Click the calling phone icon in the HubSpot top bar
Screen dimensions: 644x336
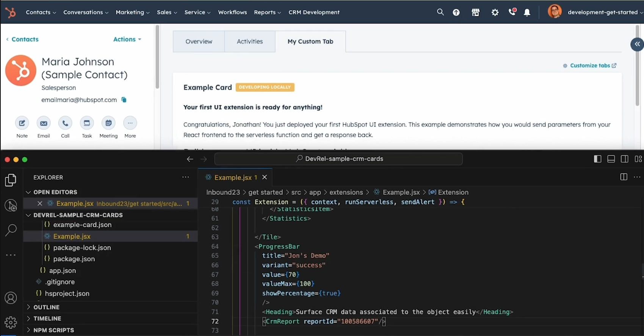[512, 12]
